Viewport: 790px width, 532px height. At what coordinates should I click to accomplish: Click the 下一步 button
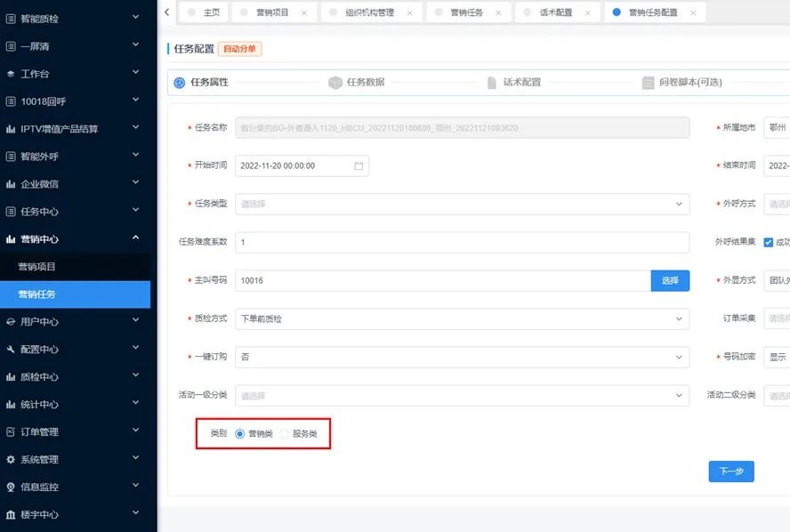[x=730, y=472]
